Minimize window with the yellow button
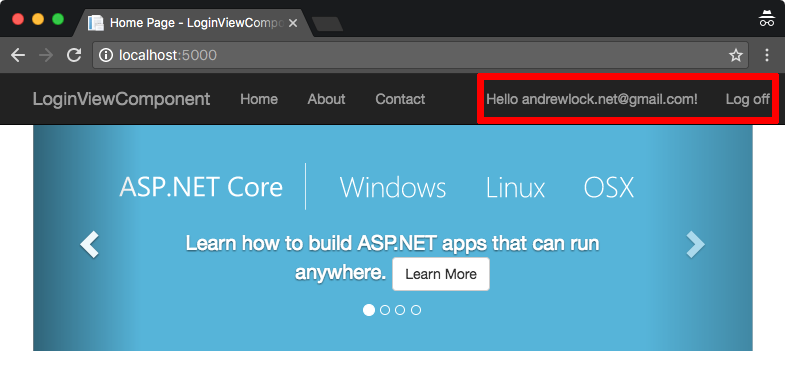The image size is (785, 366). (x=38, y=19)
